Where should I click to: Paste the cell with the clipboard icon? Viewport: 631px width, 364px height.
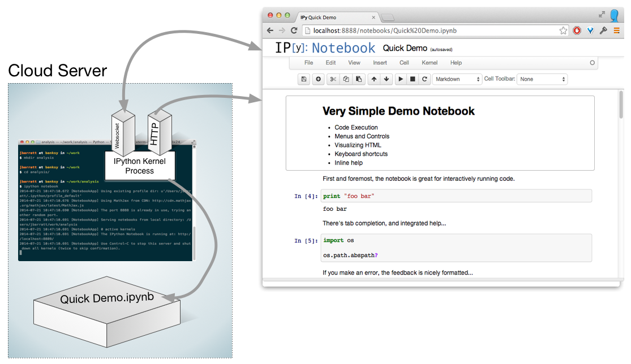click(359, 79)
